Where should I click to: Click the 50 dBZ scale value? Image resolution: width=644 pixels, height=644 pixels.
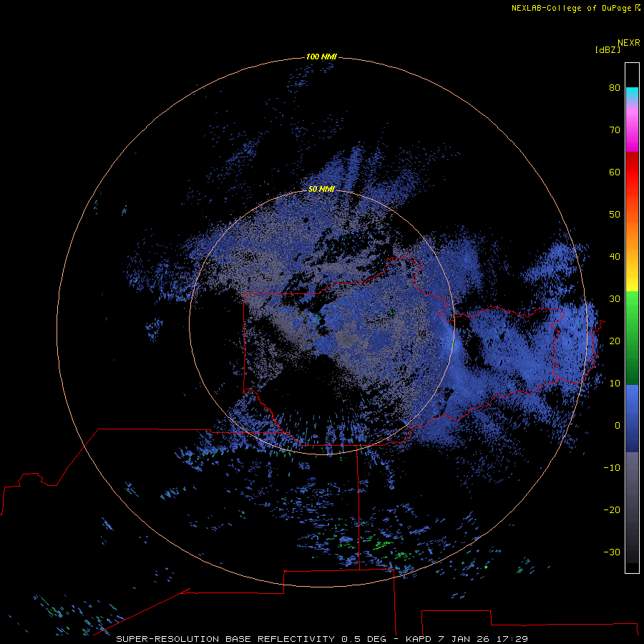pos(615,215)
